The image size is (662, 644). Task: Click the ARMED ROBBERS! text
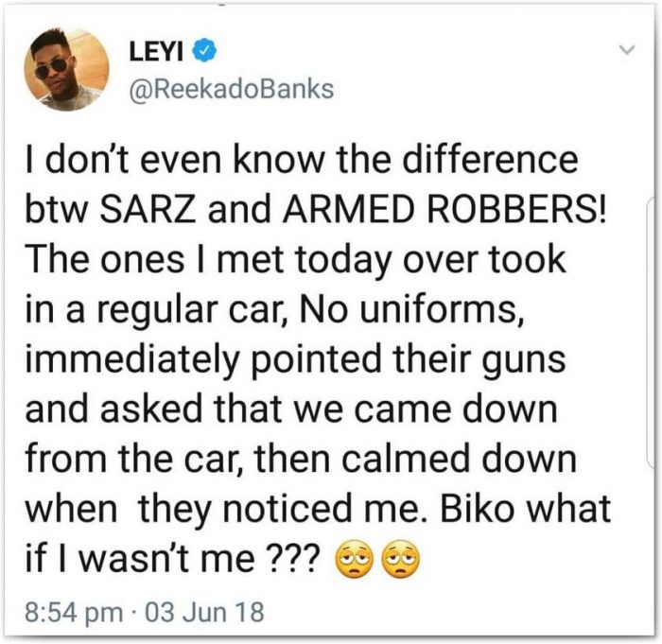click(x=444, y=209)
